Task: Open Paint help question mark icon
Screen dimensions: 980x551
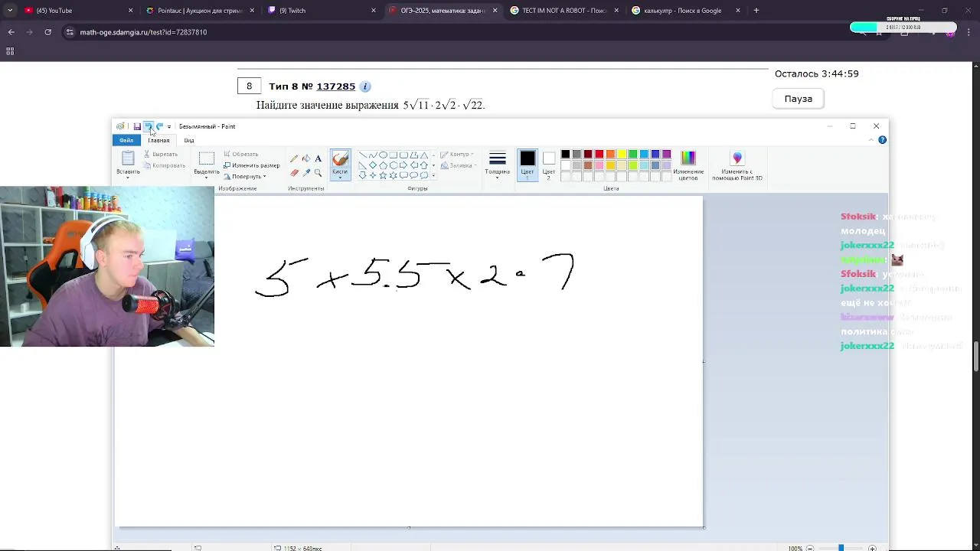Action: point(882,140)
